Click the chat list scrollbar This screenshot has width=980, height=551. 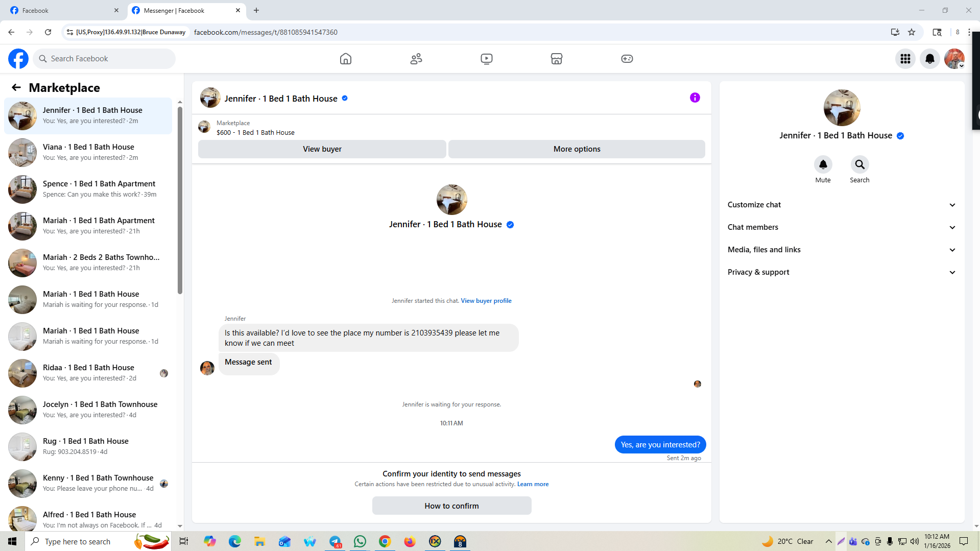pyautogui.click(x=180, y=201)
